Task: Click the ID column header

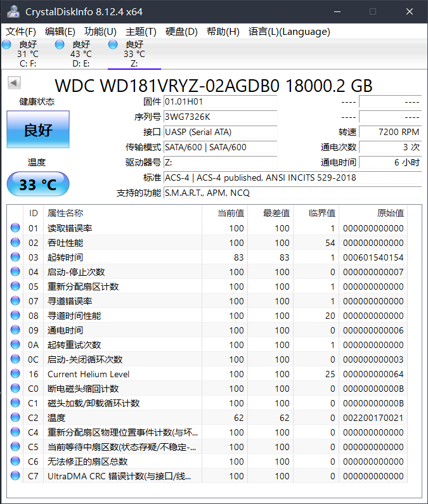Action: 33,213
